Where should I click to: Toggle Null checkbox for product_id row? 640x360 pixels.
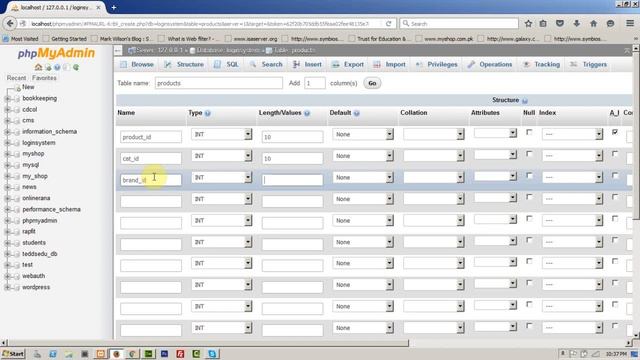[529, 132]
